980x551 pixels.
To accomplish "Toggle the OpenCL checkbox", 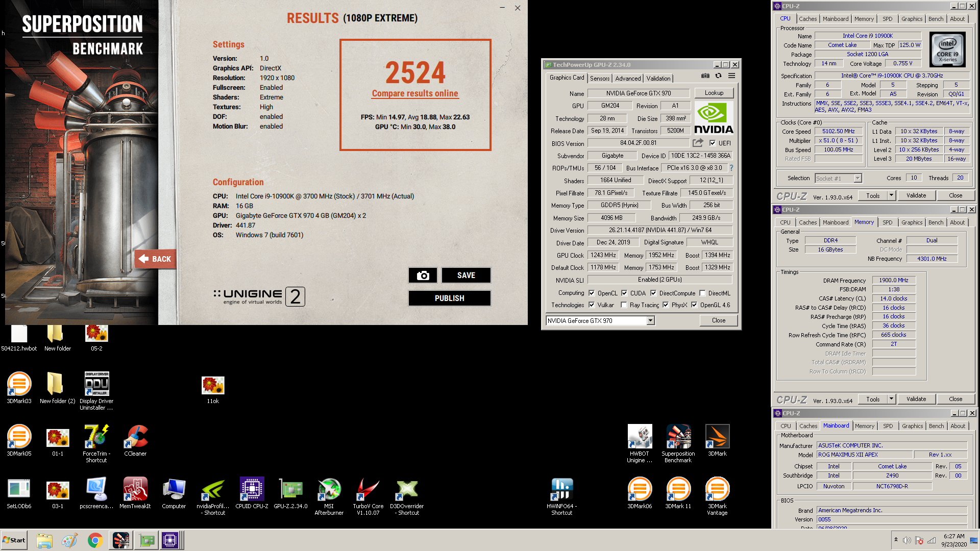I will point(592,293).
